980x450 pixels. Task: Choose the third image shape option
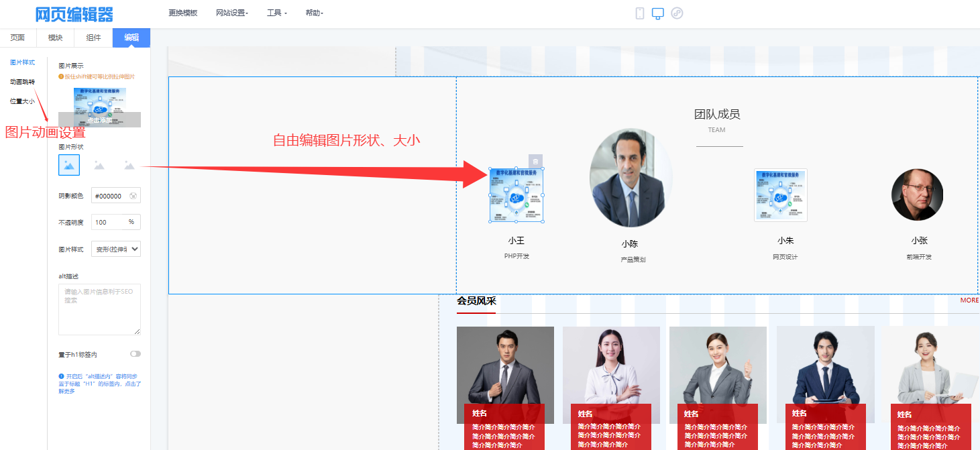[129, 165]
